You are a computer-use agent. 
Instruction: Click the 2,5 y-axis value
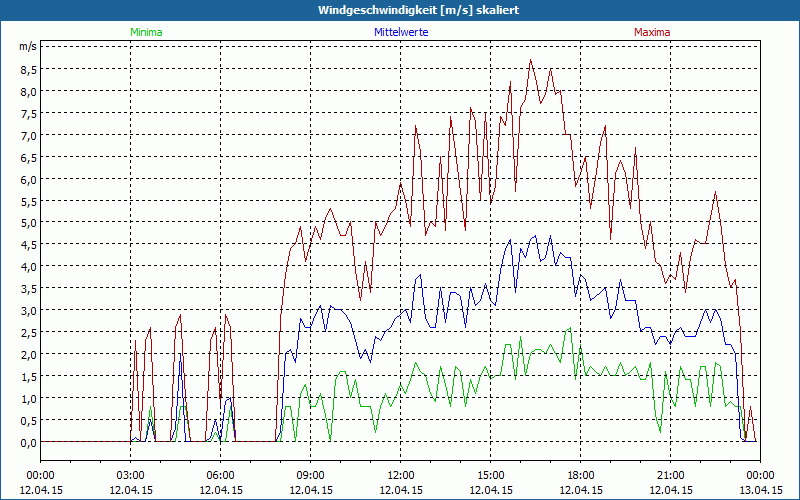tap(29, 333)
